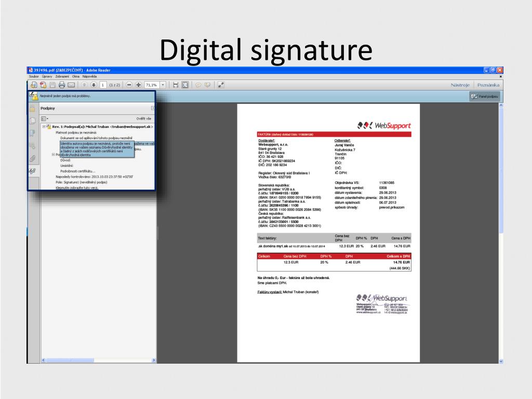Image resolution: width=532 pixels, height=399 pixels.
Task: Open Podrobnosti certifikátu link
Action: (x=78, y=171)
